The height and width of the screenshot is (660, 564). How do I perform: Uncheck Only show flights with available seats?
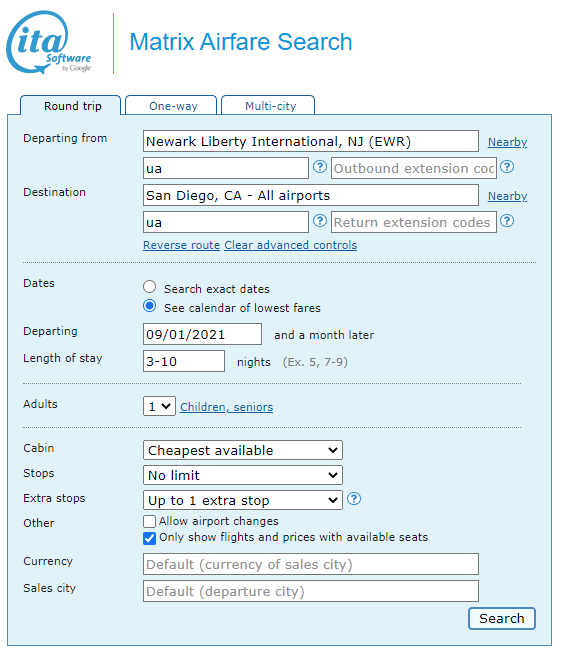point(149,538)
